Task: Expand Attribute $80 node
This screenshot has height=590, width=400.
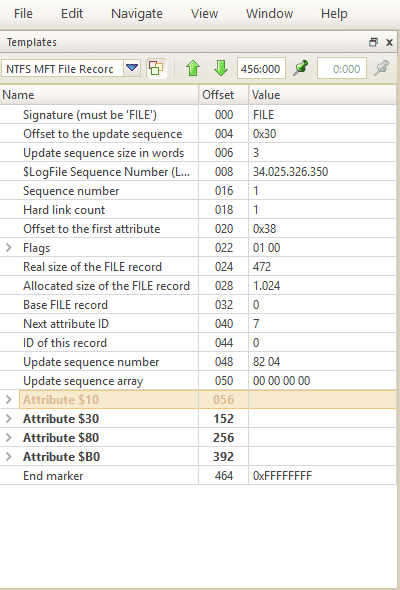Action: coord(9,438)
